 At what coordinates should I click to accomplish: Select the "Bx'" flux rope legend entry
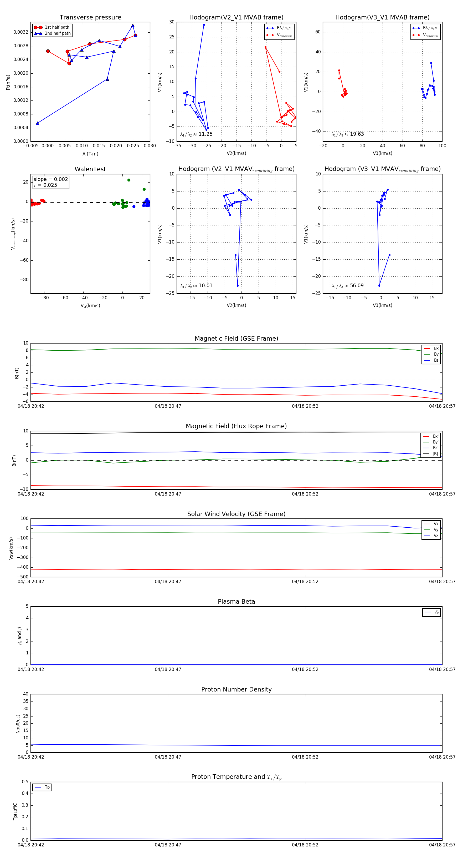431,436
